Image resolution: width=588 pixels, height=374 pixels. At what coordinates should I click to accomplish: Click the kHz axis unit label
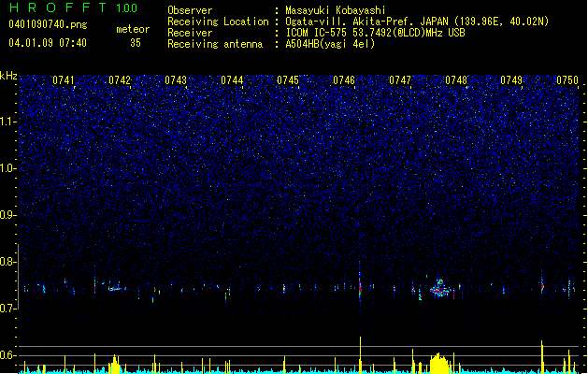pyautogui.click(x=8, y=76)
